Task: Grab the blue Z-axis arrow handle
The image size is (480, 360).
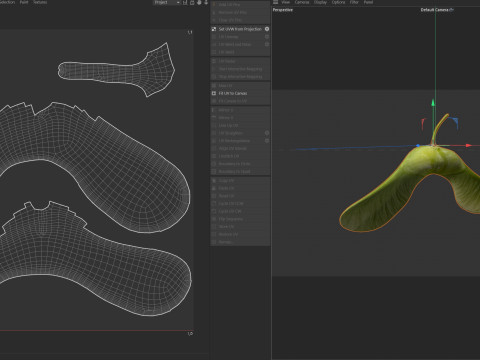Action: [x=418, y=146]
